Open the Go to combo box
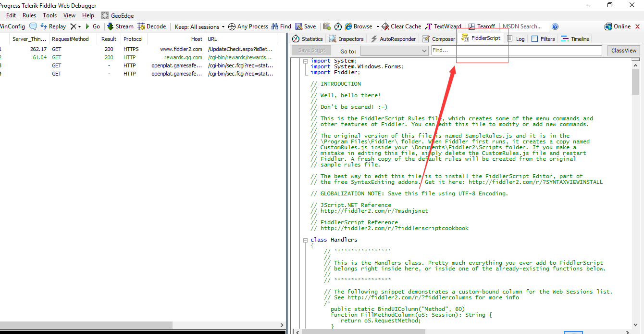 click(x=395, y=51)
